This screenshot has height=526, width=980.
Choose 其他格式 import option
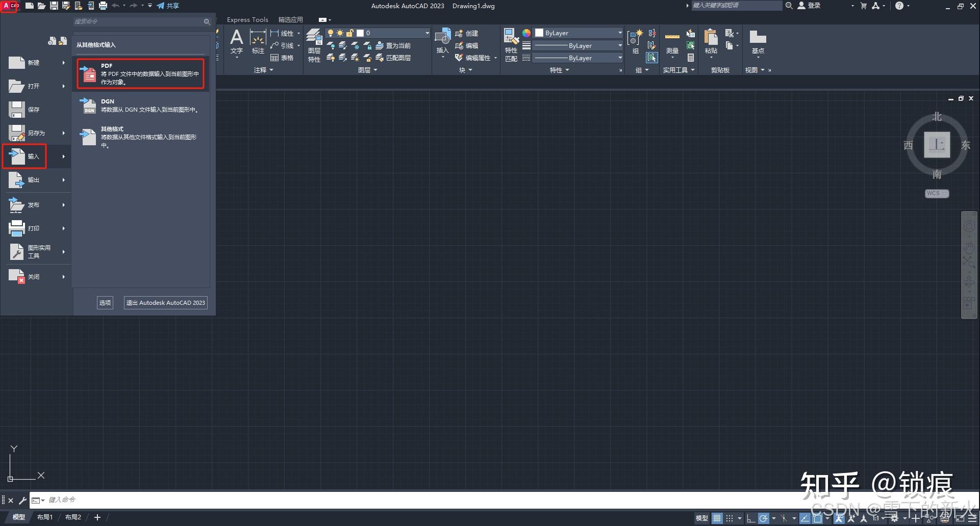click(140, 137)
